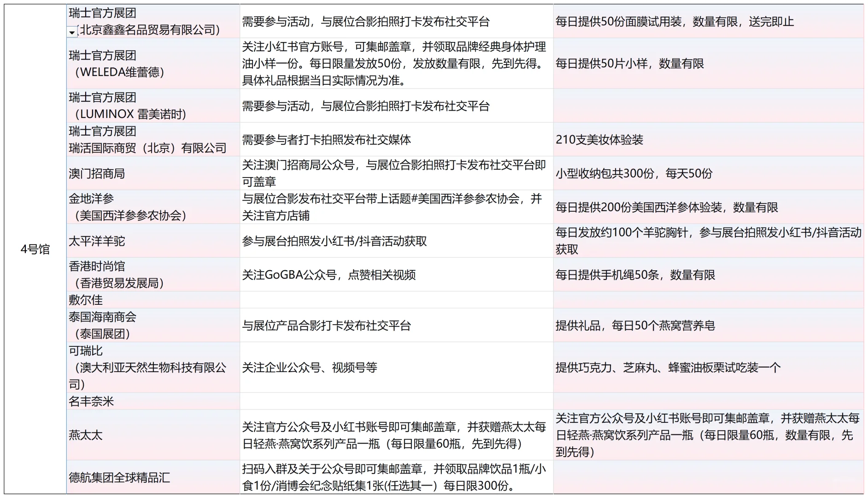Viewport: 868px width, 498px height.
Task: Select the cell starting 提供巧克力、芝麻丸
Action: (709, 368)
